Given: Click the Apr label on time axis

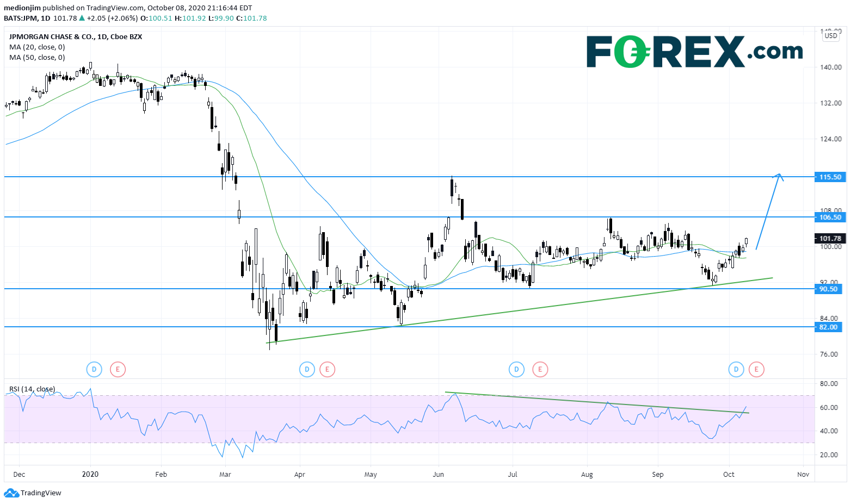Looking at the screenshot, I should 299,475.
